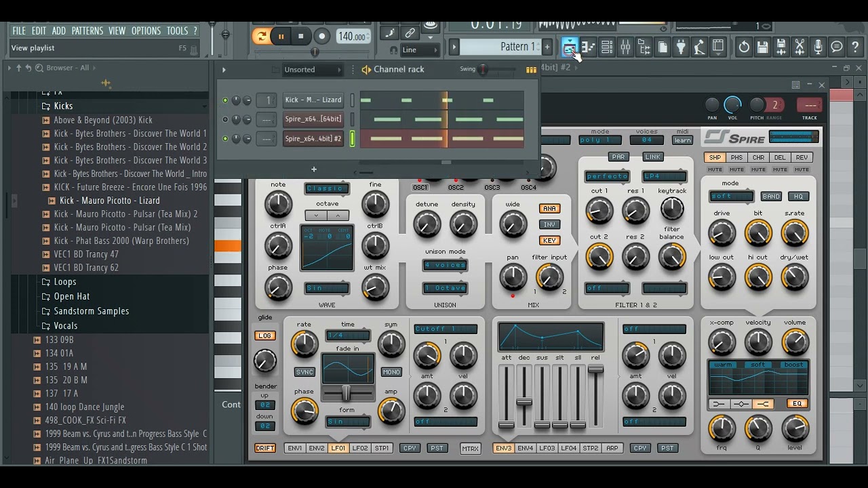The height and width of the screenshot is (488, 868).
Task: Open the speech bubble news icon
Action: [837, 47]
